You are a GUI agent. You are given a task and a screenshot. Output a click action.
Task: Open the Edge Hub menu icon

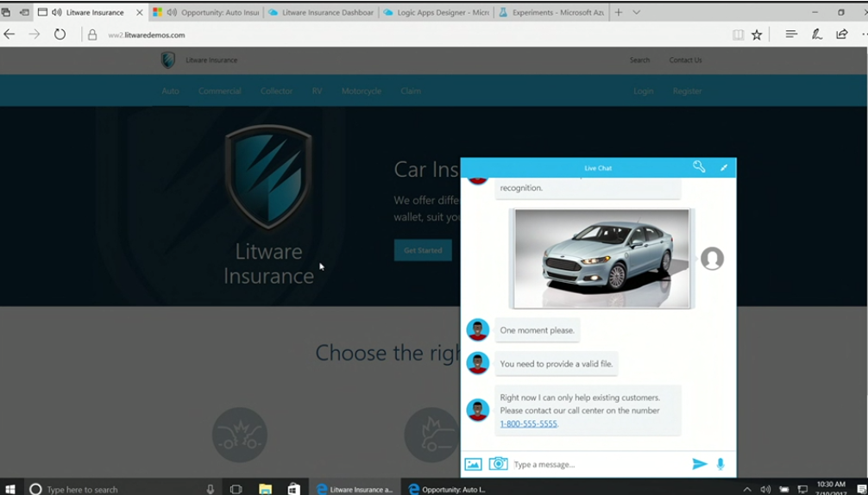click(x=791, y=34)
